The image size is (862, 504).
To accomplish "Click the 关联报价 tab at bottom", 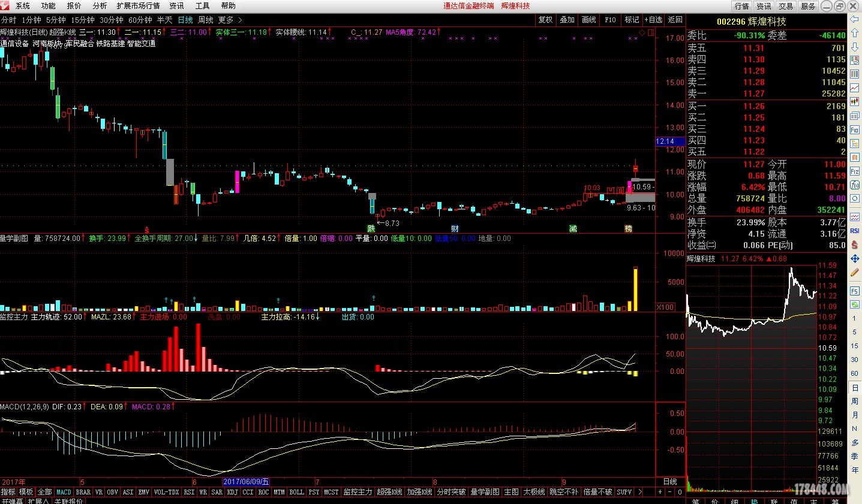I will pos(68,501).
